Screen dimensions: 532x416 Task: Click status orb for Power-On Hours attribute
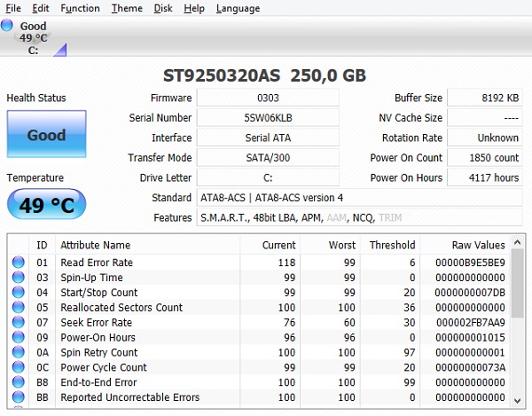click(19, 337)
